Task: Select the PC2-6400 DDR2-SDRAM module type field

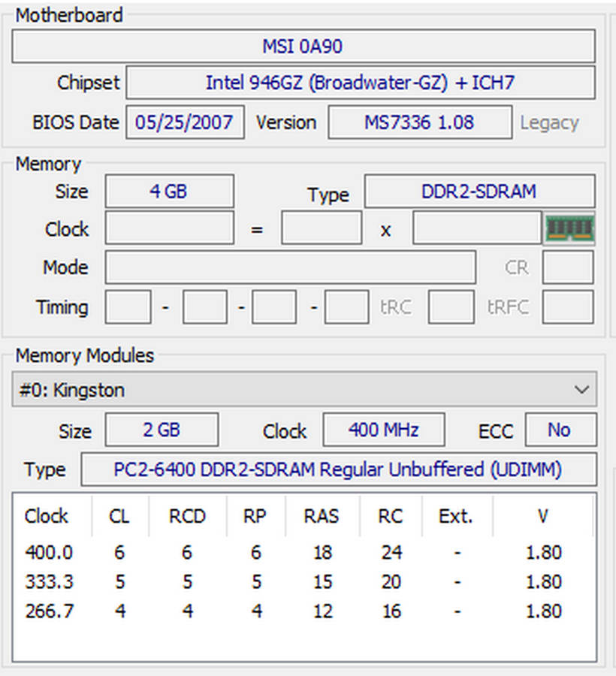Action: (x=337, y=470)
